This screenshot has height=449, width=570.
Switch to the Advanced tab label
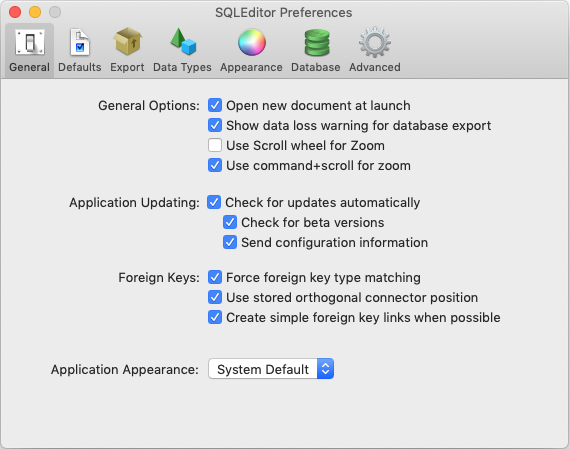[x=375, y=67]
